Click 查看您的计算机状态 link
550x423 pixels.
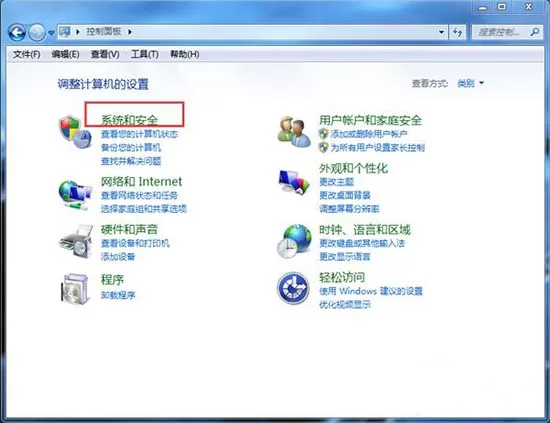tap(139, 134)
